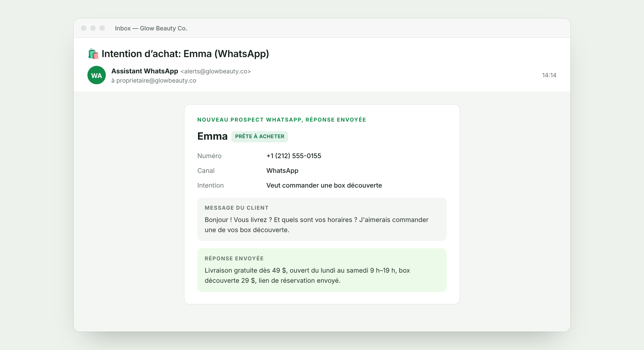The image size is (644, 350).
Task: Click the window title Inbox — Glow Beauty Co.
Action: click(151, 28)
